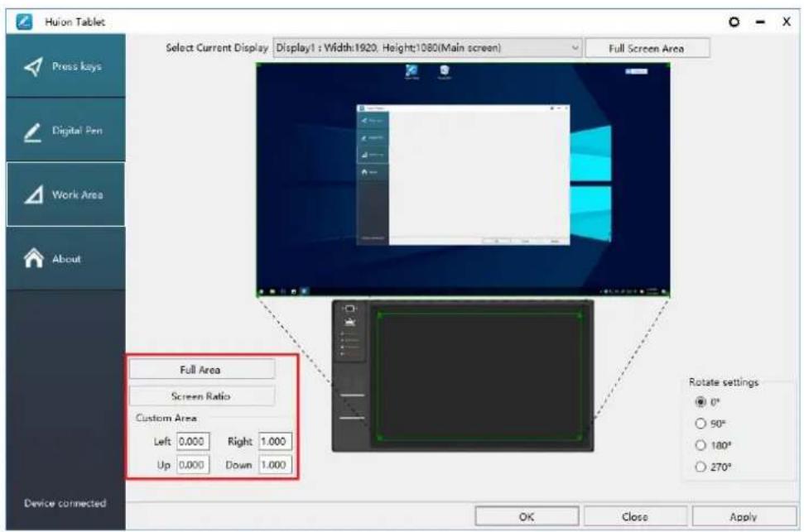
Task: Select the 180° rotation option
Action: click(713, 445)
